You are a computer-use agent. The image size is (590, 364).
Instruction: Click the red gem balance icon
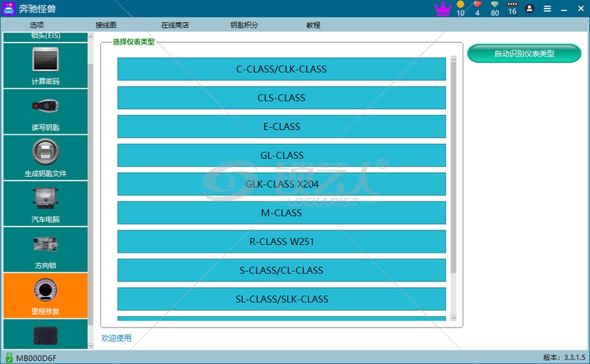478,4
